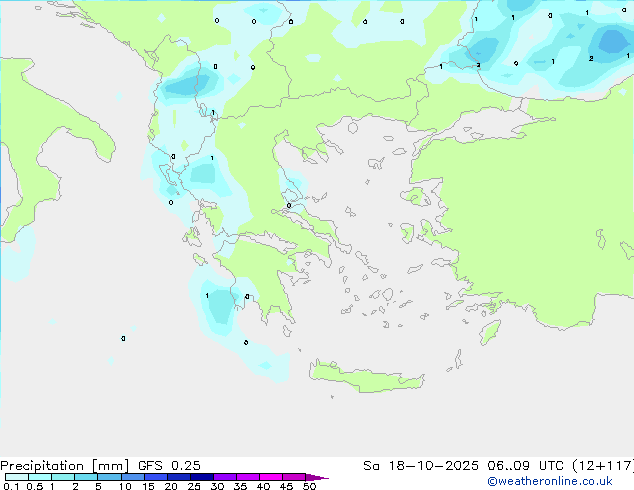Click the "0.5" legend scale label
The image size is (634, 490).
35,486
